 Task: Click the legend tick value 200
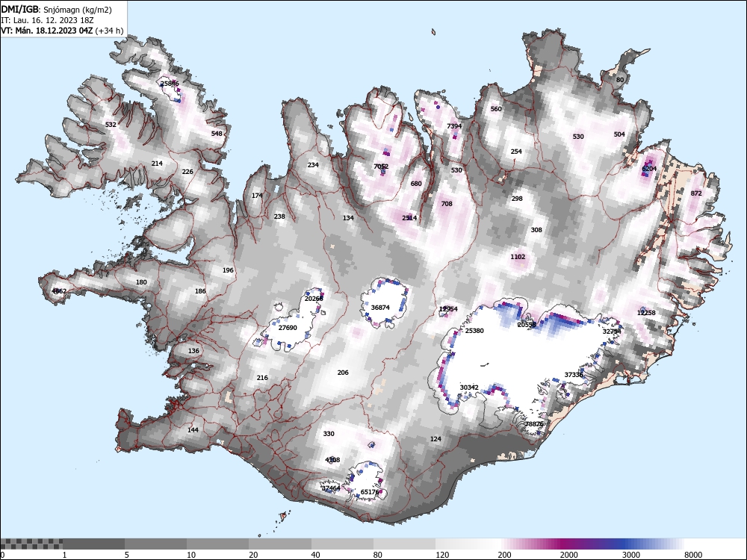(x=504, y=555)
